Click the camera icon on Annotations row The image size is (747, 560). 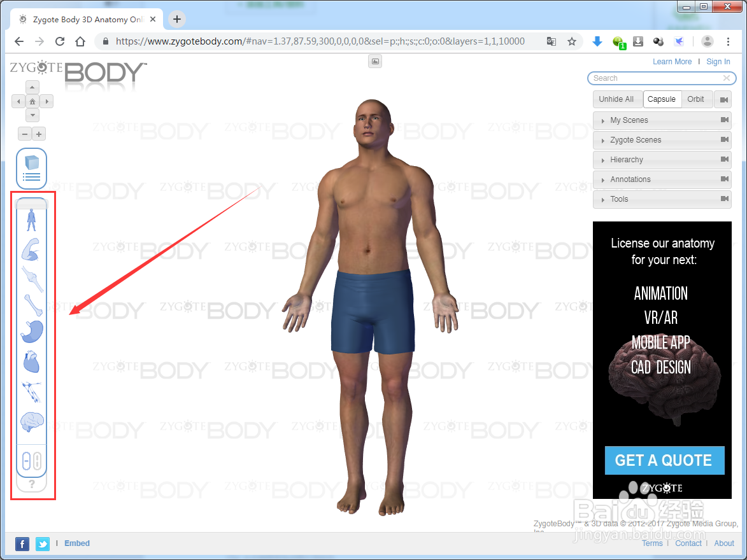725,179
